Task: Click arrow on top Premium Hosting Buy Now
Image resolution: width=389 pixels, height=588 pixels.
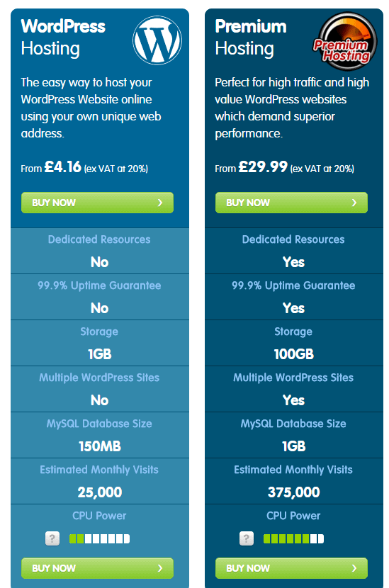Action: (354, 203)
